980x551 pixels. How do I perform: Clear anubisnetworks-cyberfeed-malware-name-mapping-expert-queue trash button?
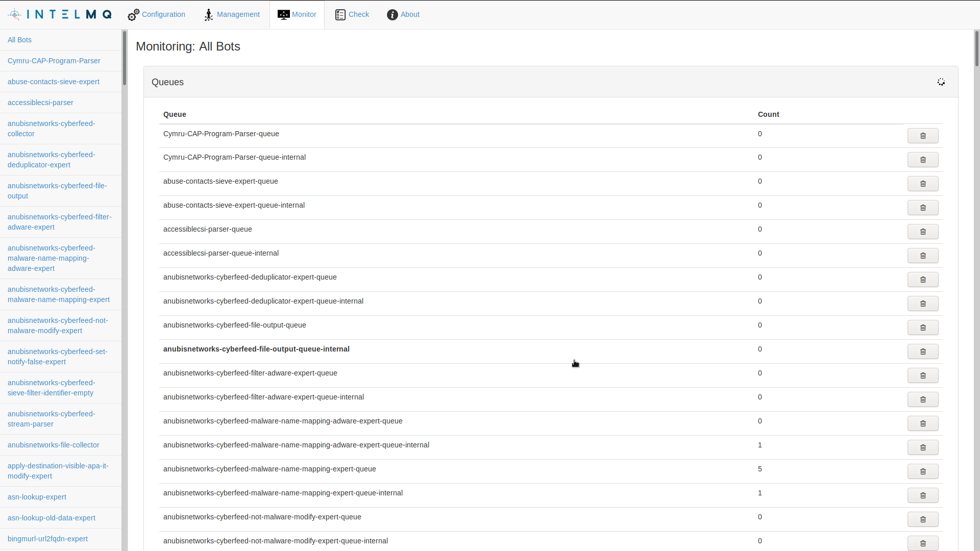coord(922,471)
